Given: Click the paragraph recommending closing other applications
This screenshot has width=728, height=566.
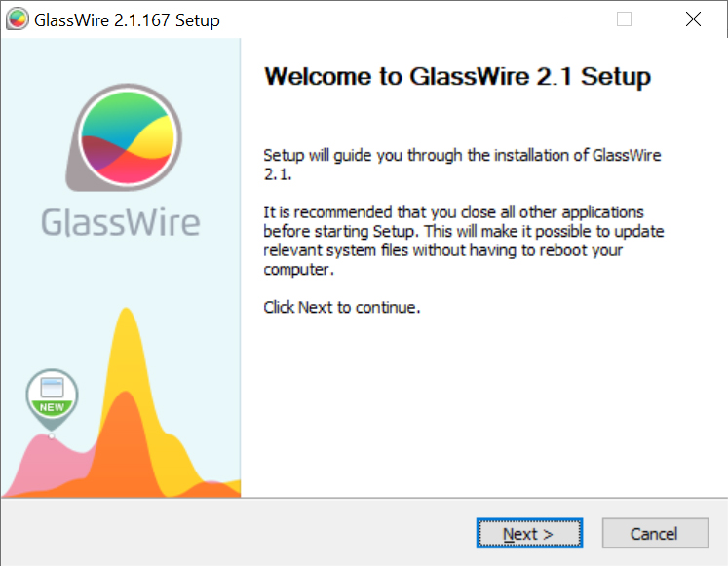Looking at the screenshot, I should point(463,241).
